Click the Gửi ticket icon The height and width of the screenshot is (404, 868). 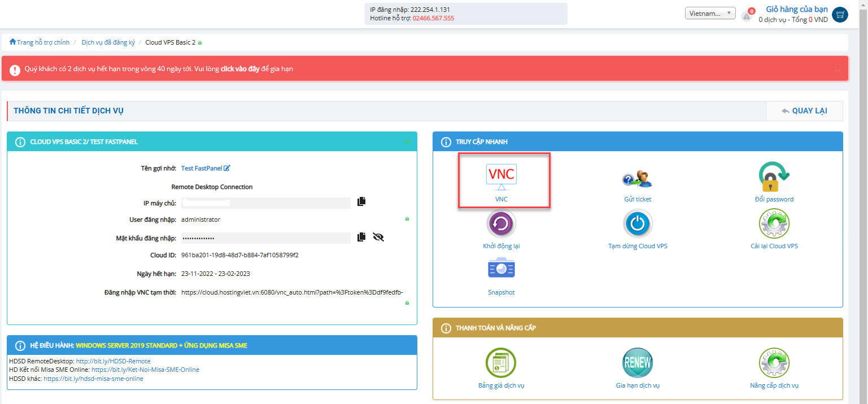(x=637, y=178)
